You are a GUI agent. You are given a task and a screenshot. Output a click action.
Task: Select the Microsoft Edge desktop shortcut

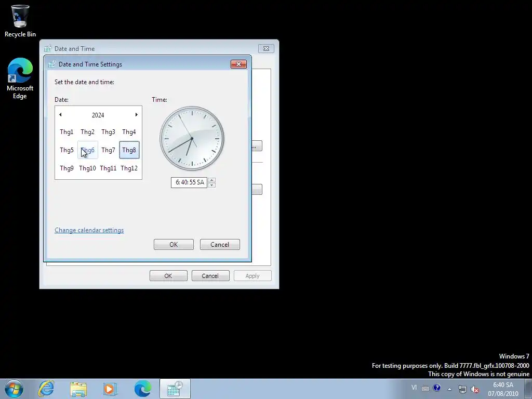tap(20, 78)
